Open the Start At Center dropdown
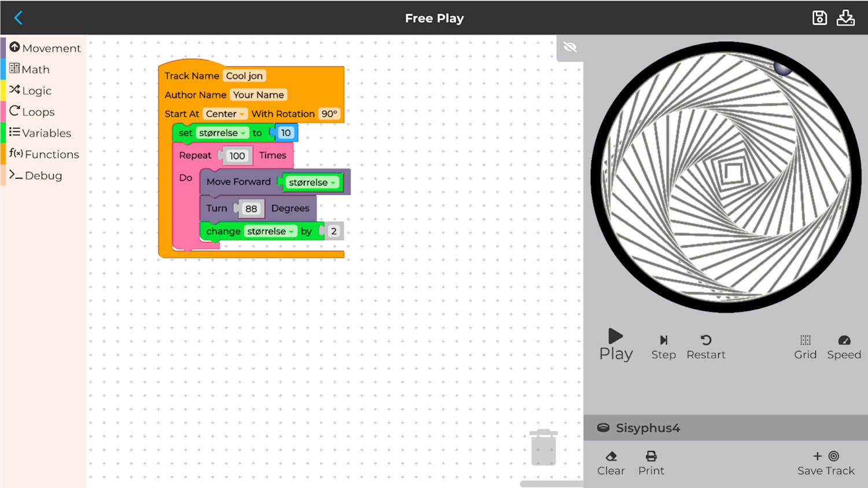 225,114
